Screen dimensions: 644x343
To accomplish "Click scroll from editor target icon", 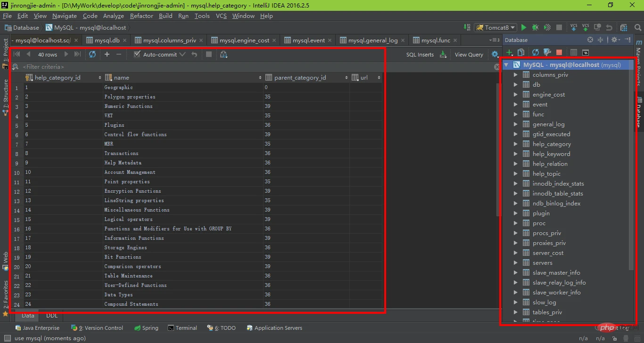I will pos(590,40).
